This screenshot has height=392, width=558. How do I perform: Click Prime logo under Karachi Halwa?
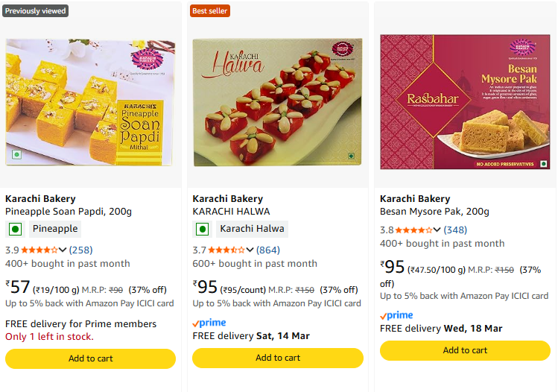pyautogui.click(x=209, y=323)
